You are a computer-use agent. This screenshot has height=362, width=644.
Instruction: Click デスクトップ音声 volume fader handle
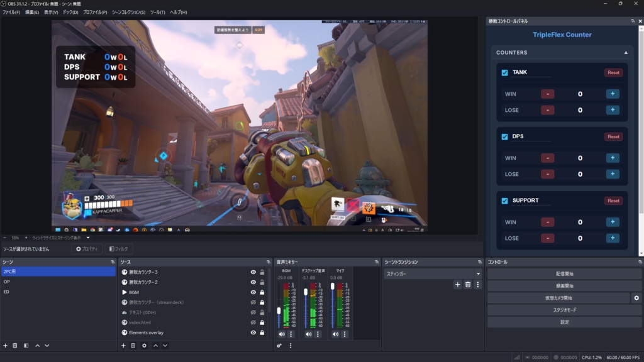[x=306, y=292]
